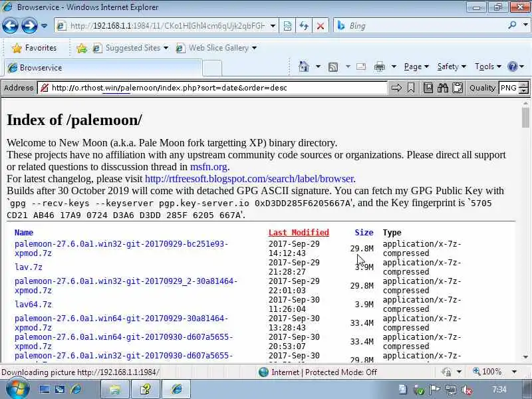532x399 pixels.
Task: Click the insecure lock icon in Browservice address
Action: (x=44, y=88)
